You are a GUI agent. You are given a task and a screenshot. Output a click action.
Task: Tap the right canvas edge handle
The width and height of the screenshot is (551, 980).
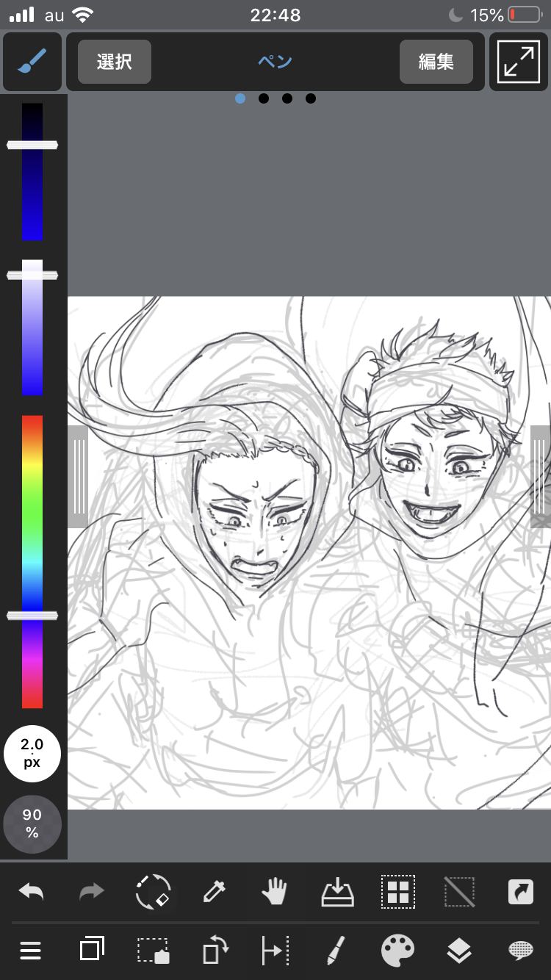(540, 477)
